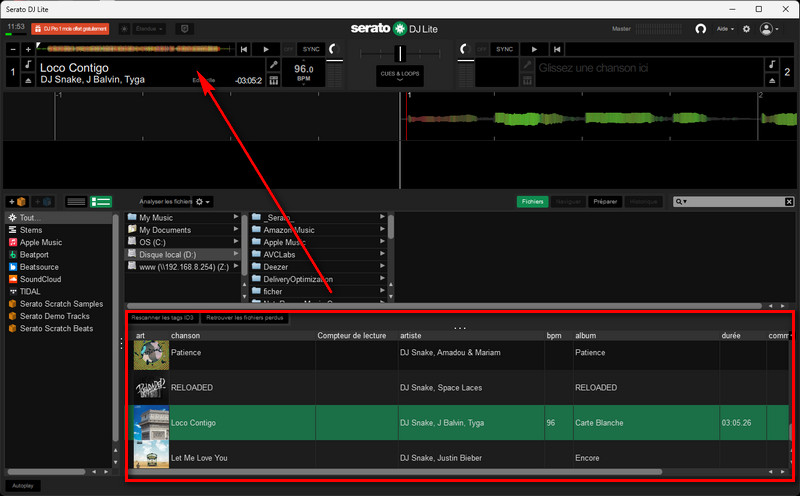
Task: Click deck 1 tempo range knob icon
Action: tap(334, 49)
